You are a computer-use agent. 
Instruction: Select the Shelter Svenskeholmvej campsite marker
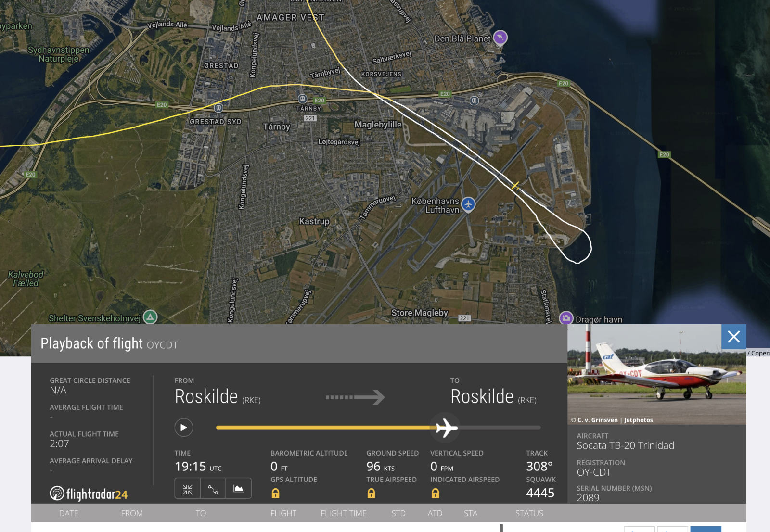tap(150, 317)
